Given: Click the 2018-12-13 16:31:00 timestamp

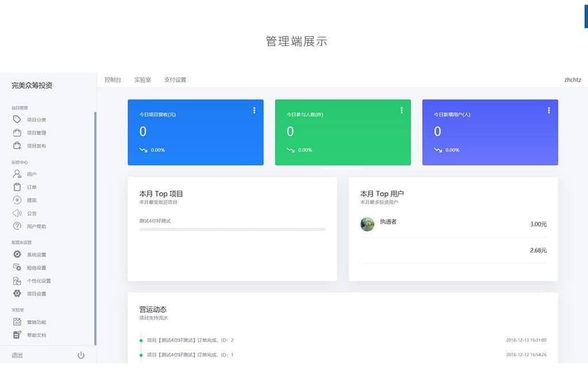Looking at the screenshot, I should point(526,340).
